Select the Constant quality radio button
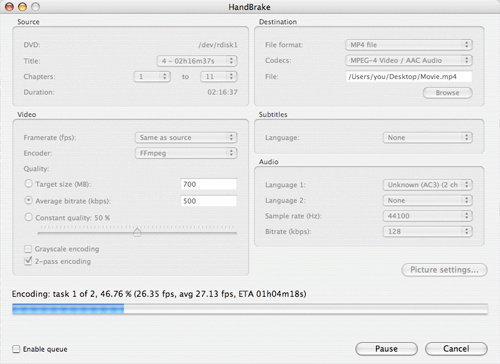Viewport: 500px width, 364px height. (29, 217)
